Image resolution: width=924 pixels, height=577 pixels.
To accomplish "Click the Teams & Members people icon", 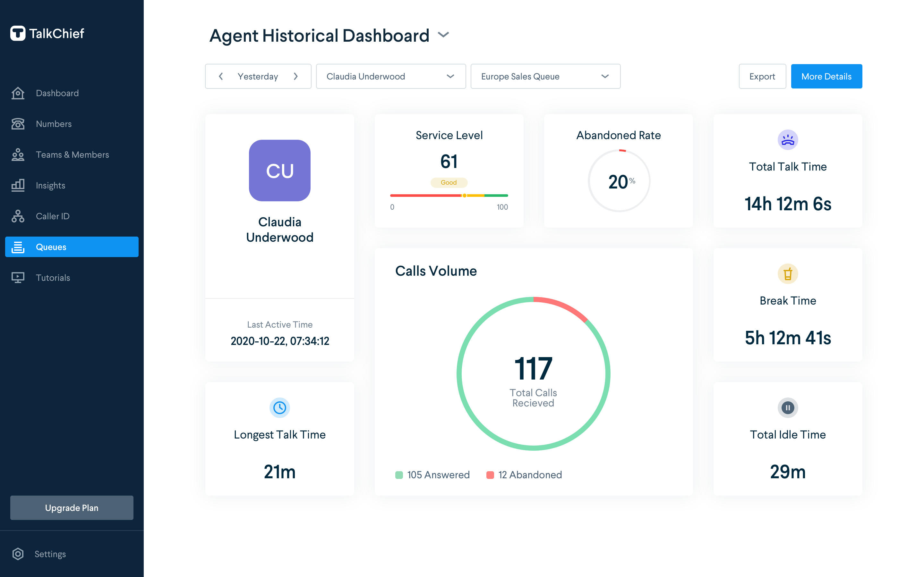I will 18,155.
